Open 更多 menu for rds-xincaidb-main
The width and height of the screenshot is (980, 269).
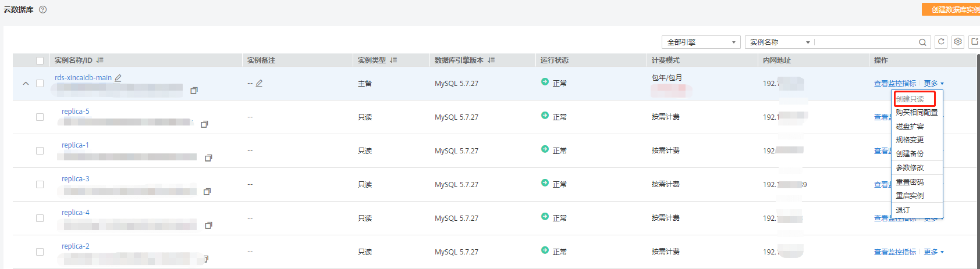point(933,84)
